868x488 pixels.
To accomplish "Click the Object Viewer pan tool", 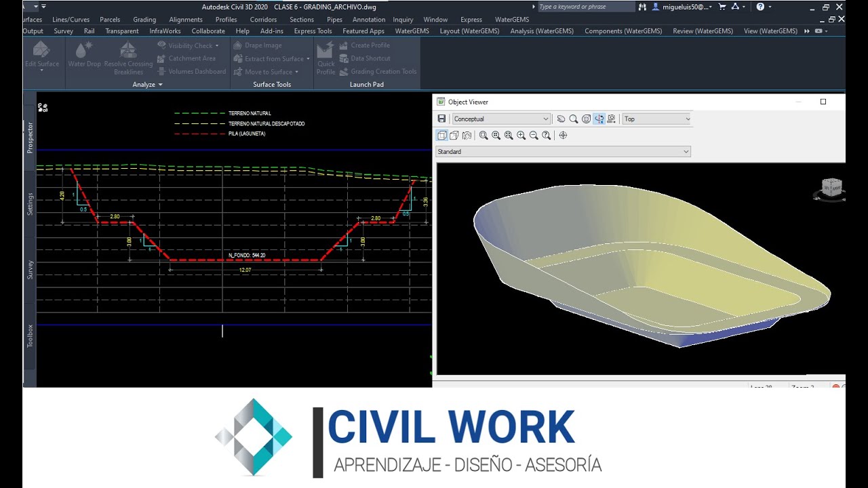I will tap(561, 119).
